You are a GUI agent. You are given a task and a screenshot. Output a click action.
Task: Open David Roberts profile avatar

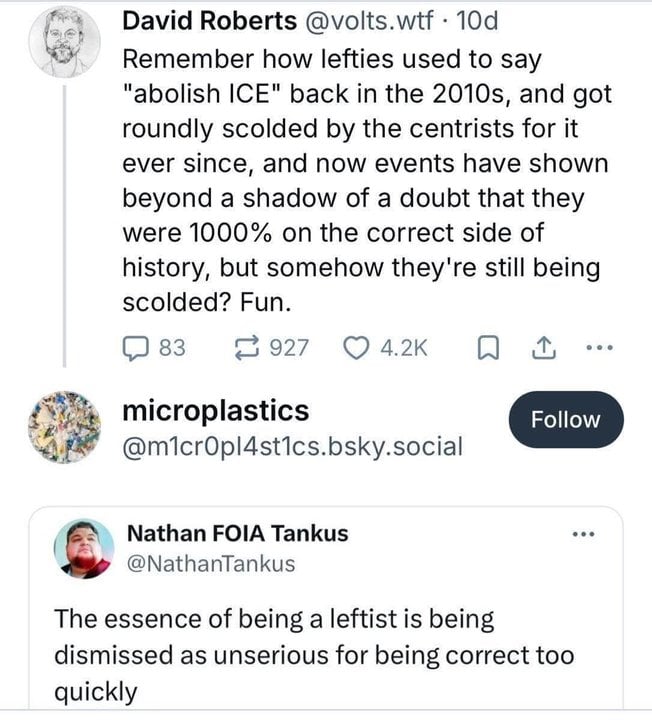(62, 42)
